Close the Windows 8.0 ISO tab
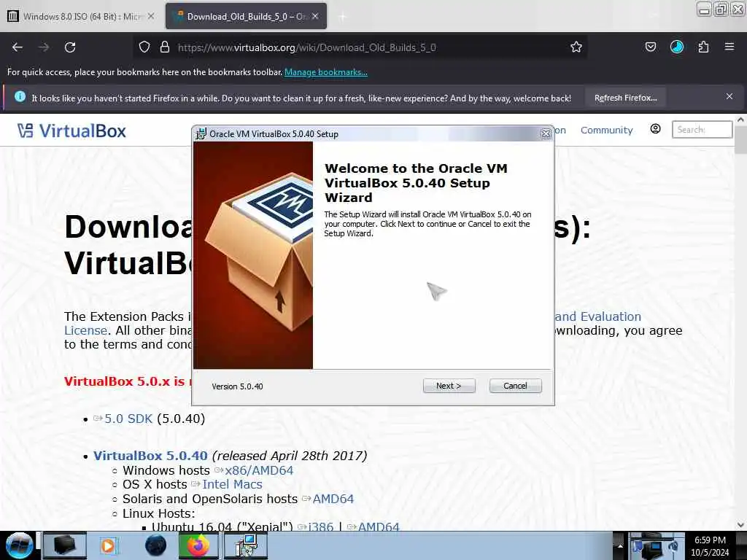Viewport: 747px width, 560px height. tap(150, 16)
